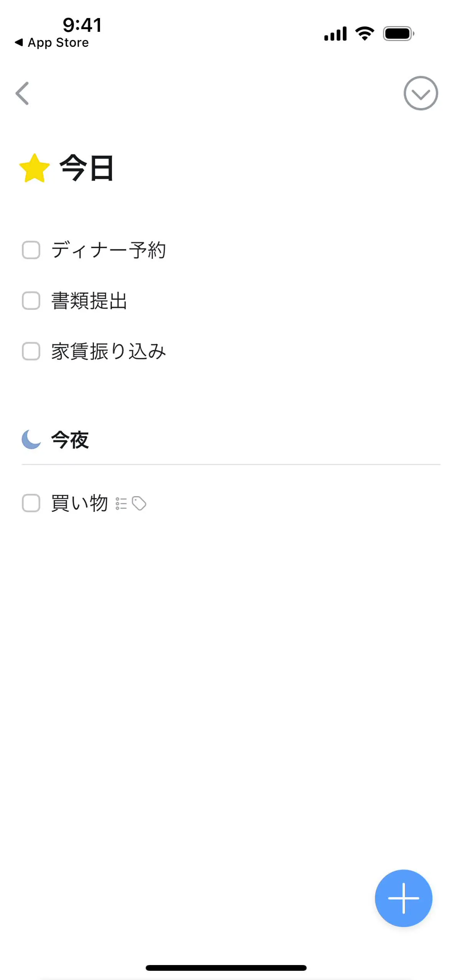Tap the back chevron arrow
This screenshot has height=980, width=452.
[x=22, y=93]
